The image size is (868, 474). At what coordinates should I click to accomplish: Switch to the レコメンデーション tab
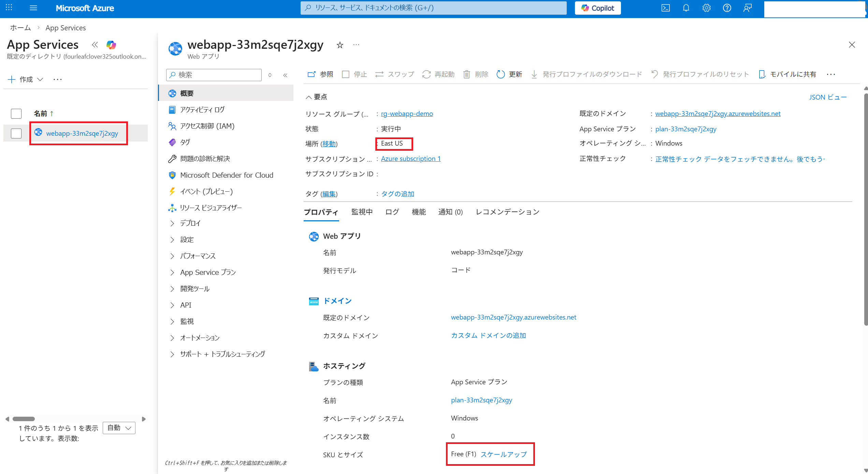pos(507,212)
